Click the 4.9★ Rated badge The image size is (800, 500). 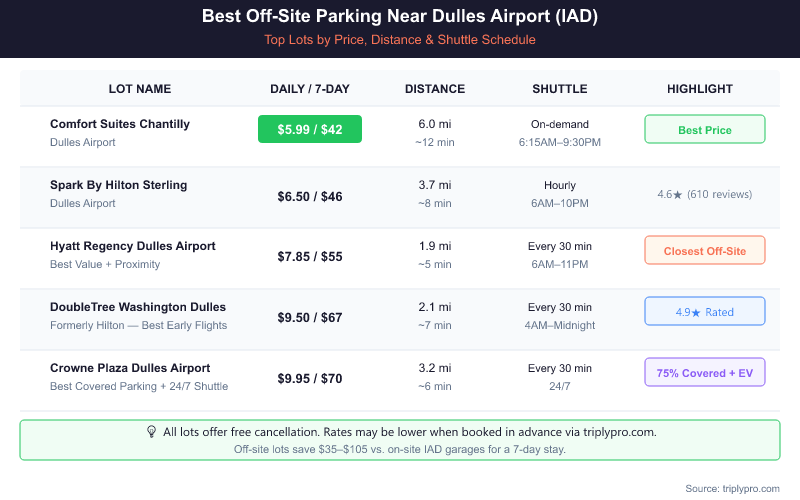pos(705,312)
